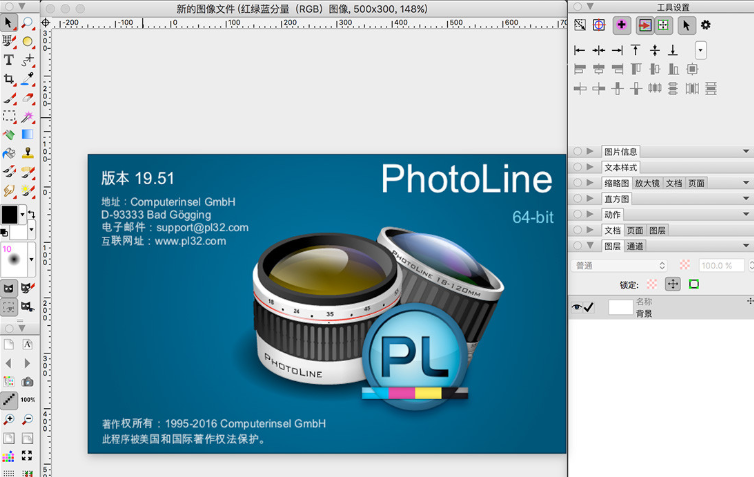The height and width of the screenshot is (477, 754).
Task: Toggle the checkmark on the 背景 layer
Action: [x=589, y=308]
